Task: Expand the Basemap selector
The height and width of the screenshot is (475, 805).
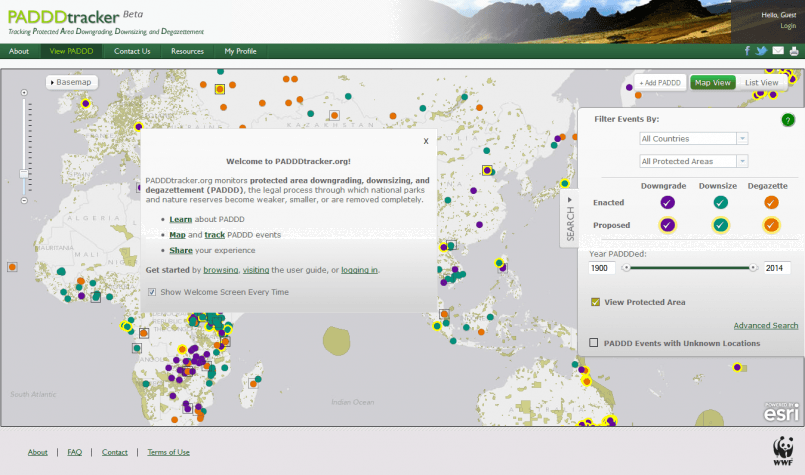Action: (72, 82)
